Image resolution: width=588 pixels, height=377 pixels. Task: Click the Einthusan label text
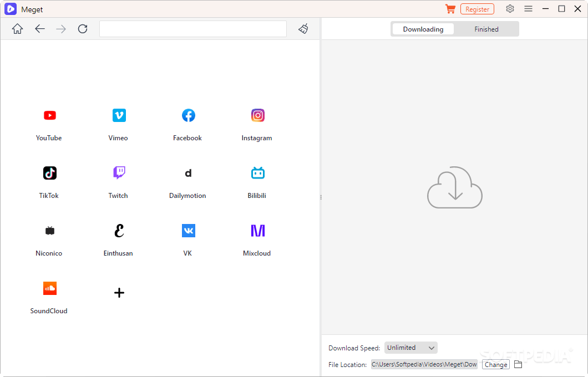(x=118, y=253)
